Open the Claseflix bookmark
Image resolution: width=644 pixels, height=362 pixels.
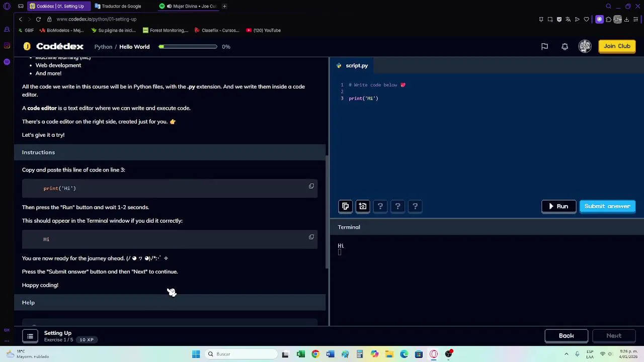click(217, 30)
